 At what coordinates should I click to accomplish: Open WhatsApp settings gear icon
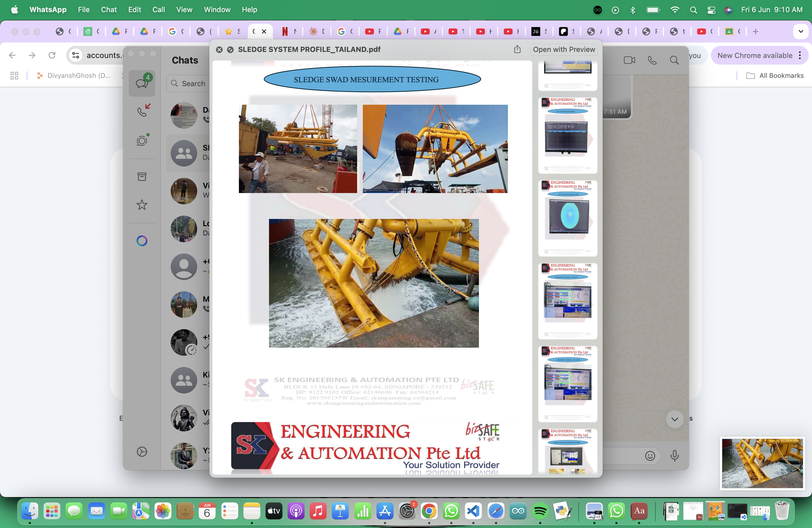point(142,452)
